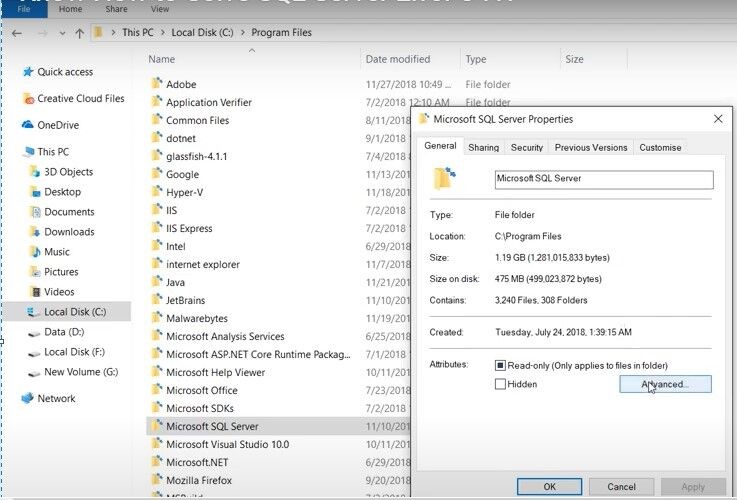
Task: Select the Malwarebytes folder
Action: click(x=196, y=319)
